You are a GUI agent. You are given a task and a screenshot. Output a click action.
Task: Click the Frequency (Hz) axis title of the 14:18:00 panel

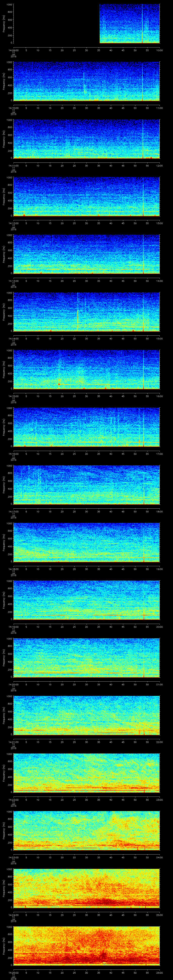pos(4,543)
